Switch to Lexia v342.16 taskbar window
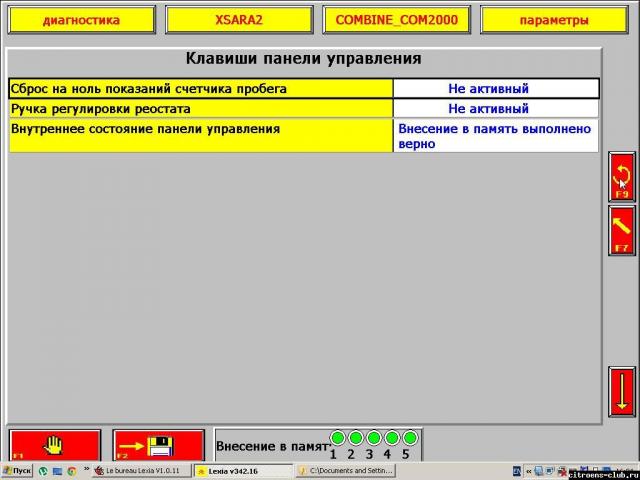The width and height of the screenshot is (640, 480). 243,471
